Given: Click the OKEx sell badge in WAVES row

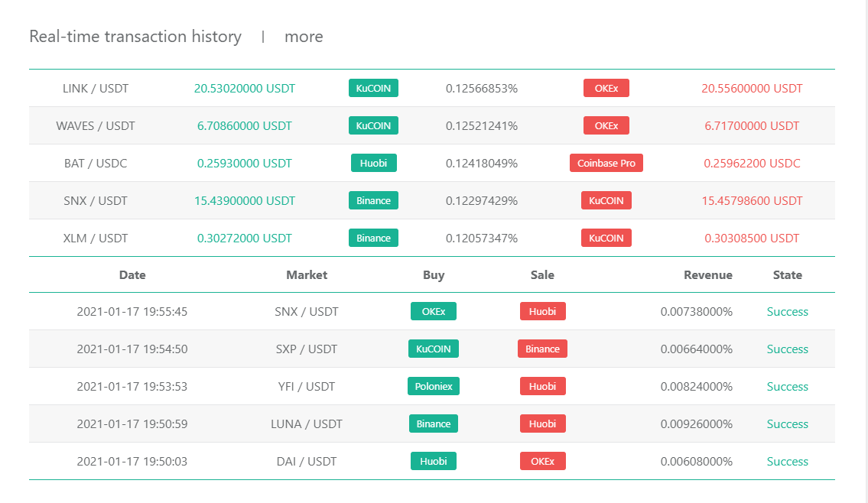Looking at the screenshot, I should coord(606,125).
